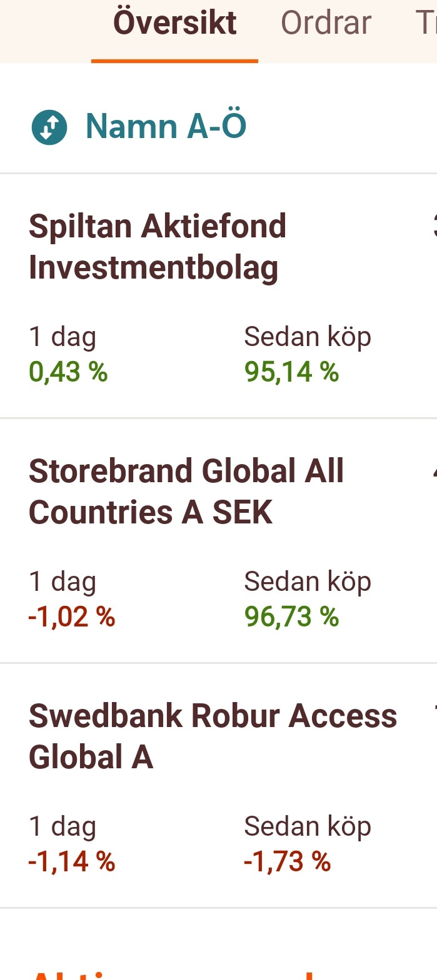Select the partially visible tab after Ordrar
The width and height of the screenshot is (437, 980).
(426, 24)
